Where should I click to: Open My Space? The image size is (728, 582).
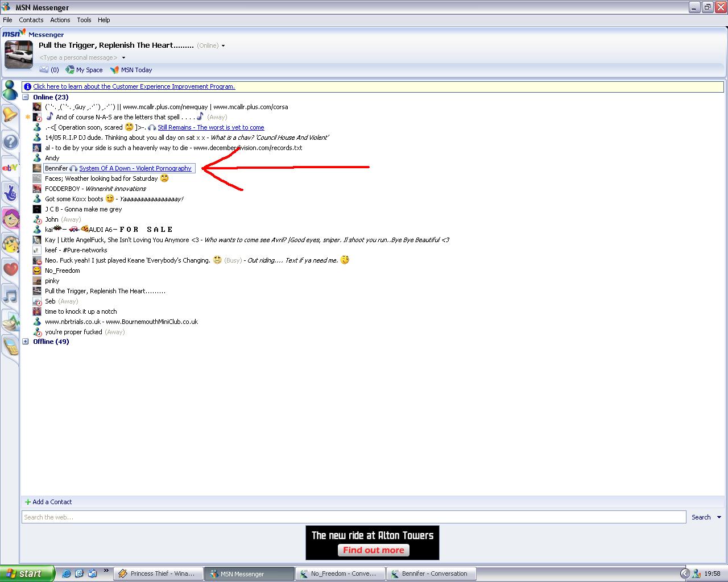tap(84, 70)
